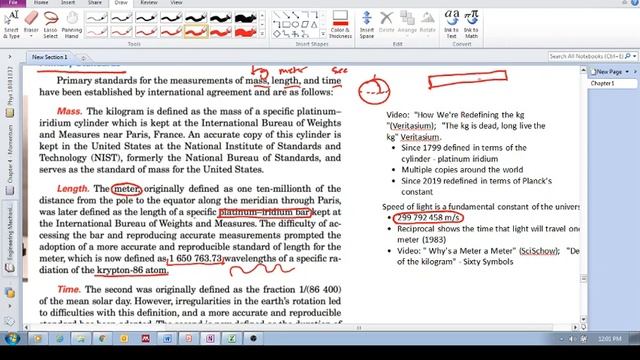Collapse the page tabs pane chevron

(x=635, y=72)
